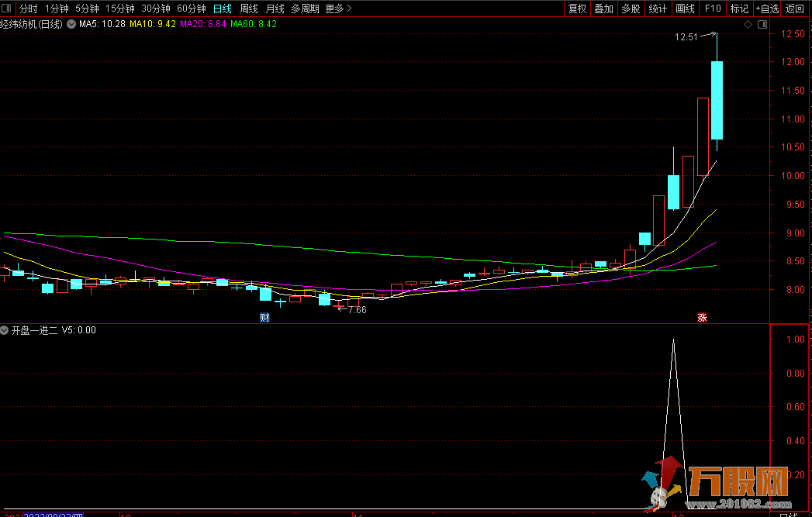This screenshot has height=517, width=812.
Task: Select the 1分钟 period tab
Action: [57, 9]
